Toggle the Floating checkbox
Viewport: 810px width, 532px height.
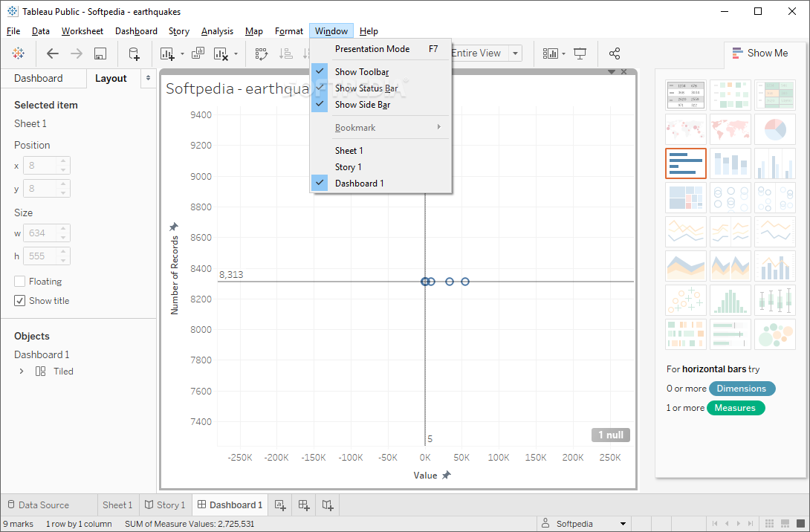click(19, 282)
